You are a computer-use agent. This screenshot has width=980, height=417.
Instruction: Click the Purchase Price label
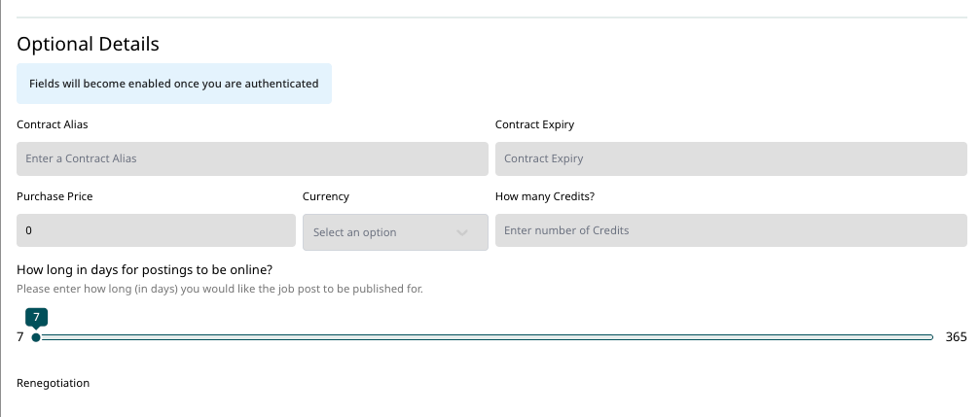(54, 196)
